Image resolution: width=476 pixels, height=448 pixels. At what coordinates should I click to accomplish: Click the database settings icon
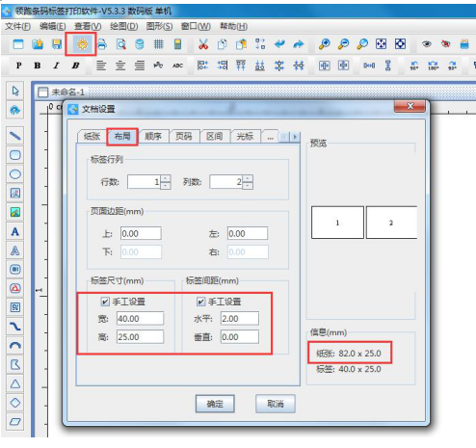140,44
